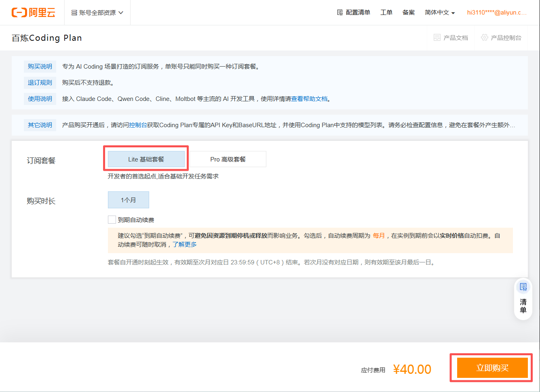Choose the 1个月 purchase duration

coord(129,200)
